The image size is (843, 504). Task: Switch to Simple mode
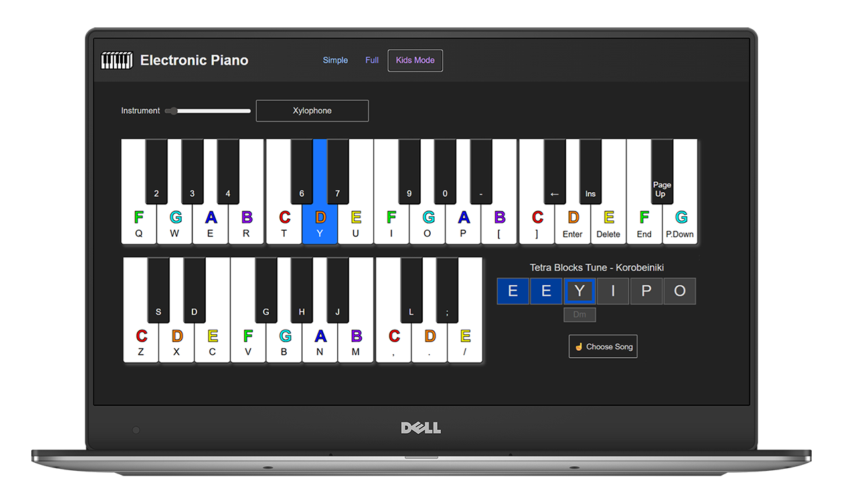[335, 60]
